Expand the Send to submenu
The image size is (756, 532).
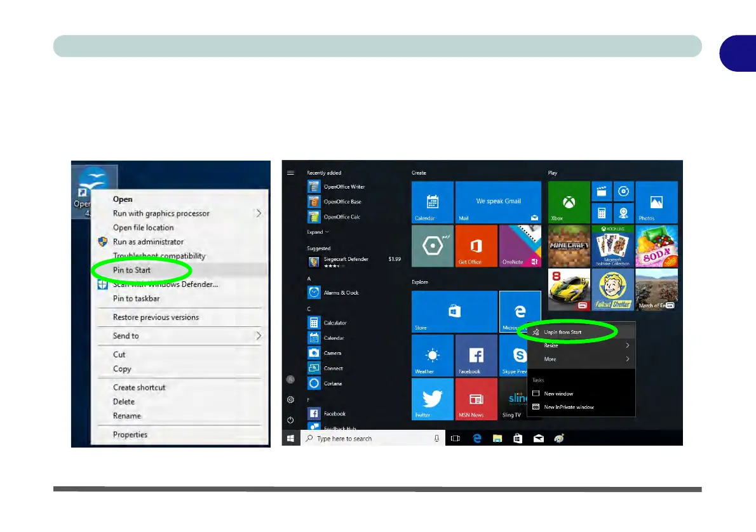pyautogui.click(x=259, y=335)
